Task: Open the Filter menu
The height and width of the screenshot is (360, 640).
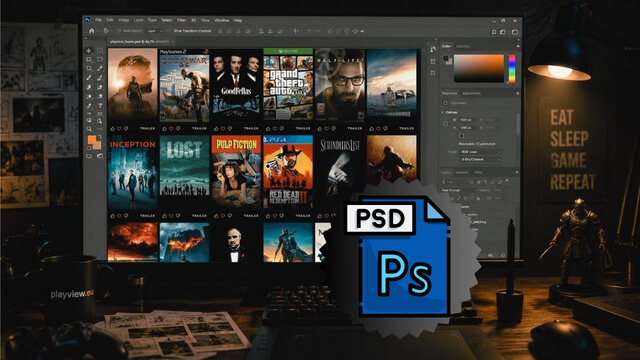Action: click(x=181, y=20)
